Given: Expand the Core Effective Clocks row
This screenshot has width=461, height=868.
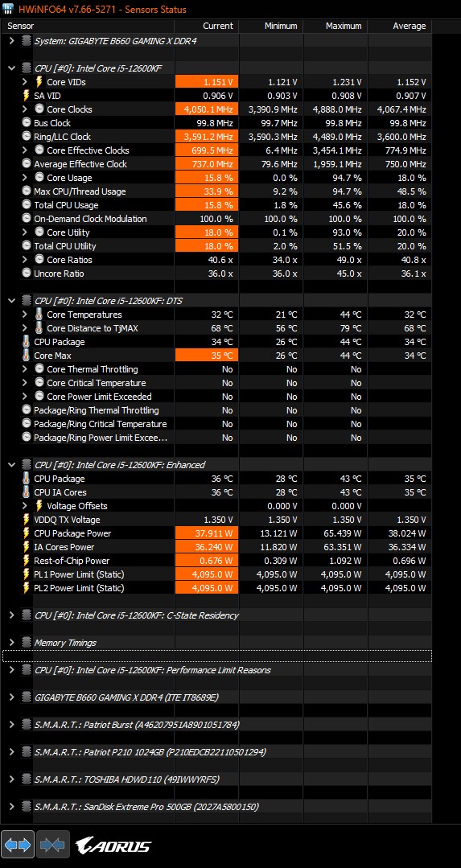Looking at the screenshot, I should coord(24,150).
